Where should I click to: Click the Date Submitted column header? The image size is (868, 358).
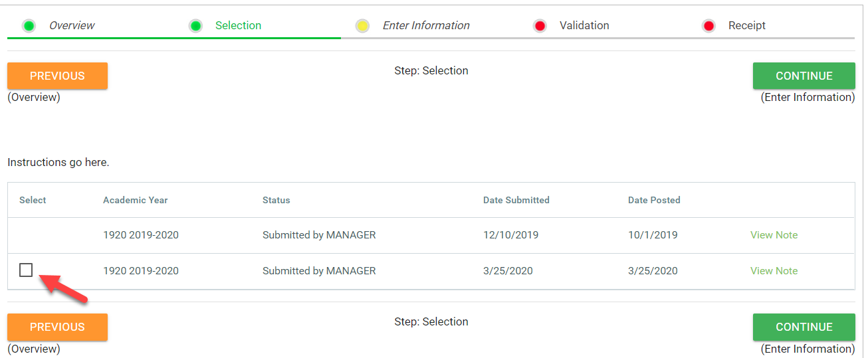click(516, 200)
